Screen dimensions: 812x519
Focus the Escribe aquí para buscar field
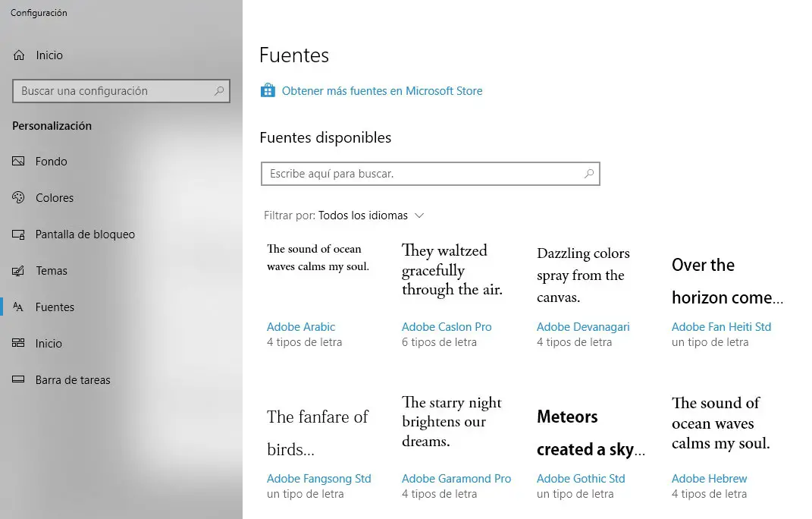[x=431, y=174]
